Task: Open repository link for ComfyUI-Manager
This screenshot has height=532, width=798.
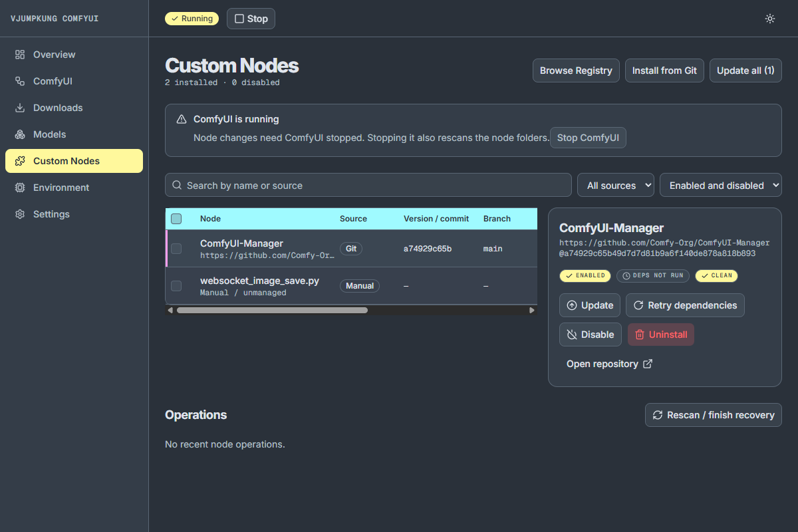Action: click(609, 364)
